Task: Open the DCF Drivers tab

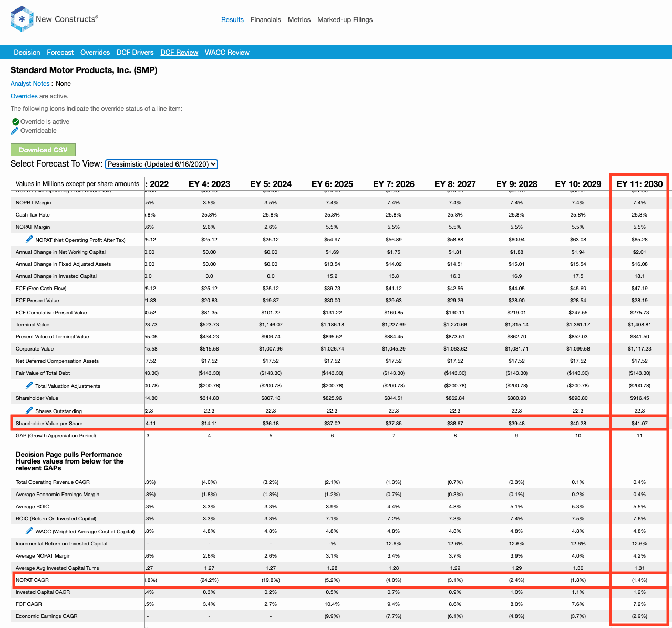Action: (x=135, y=53)
